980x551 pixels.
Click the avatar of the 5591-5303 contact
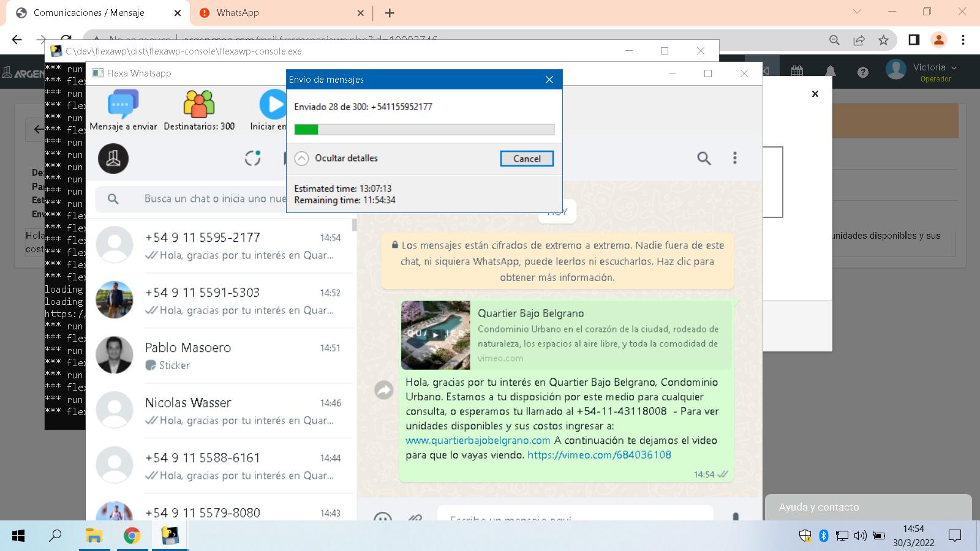[x=115, y=300]
